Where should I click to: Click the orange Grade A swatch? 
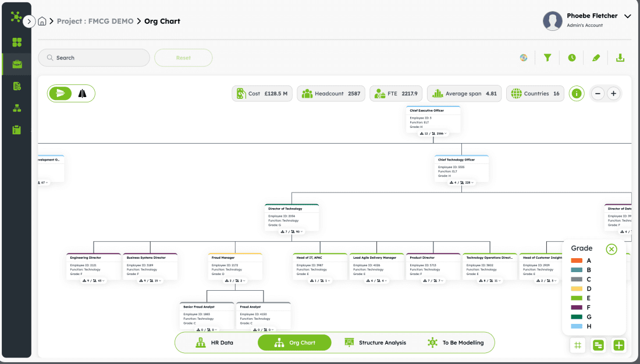pyautogui.click(x=577, y=260)
